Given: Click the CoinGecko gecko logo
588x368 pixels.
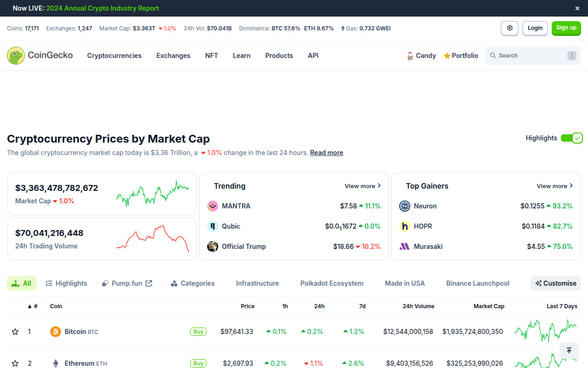Looking at the screenshot, I should pyautogui.click(x=16, y=56).
